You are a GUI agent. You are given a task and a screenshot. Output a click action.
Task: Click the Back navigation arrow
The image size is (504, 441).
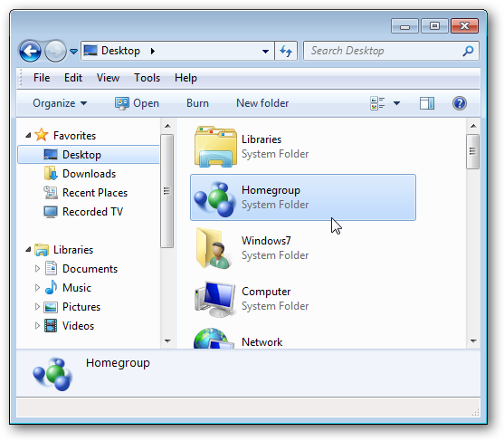[30, 51]
